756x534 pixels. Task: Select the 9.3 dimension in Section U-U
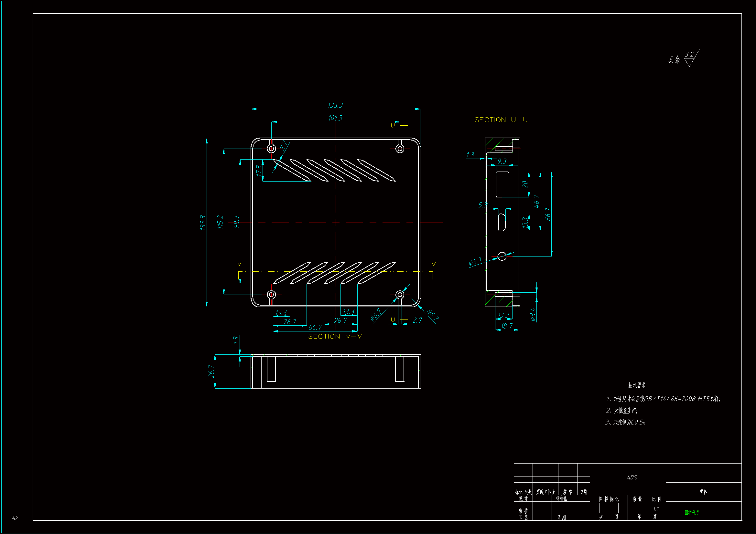click(502, 161)
